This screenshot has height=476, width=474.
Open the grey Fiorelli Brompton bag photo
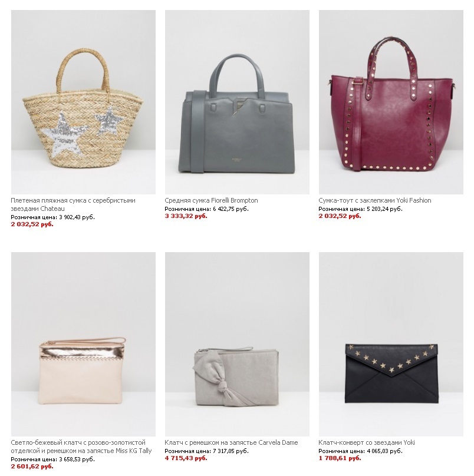click(237, 102)
